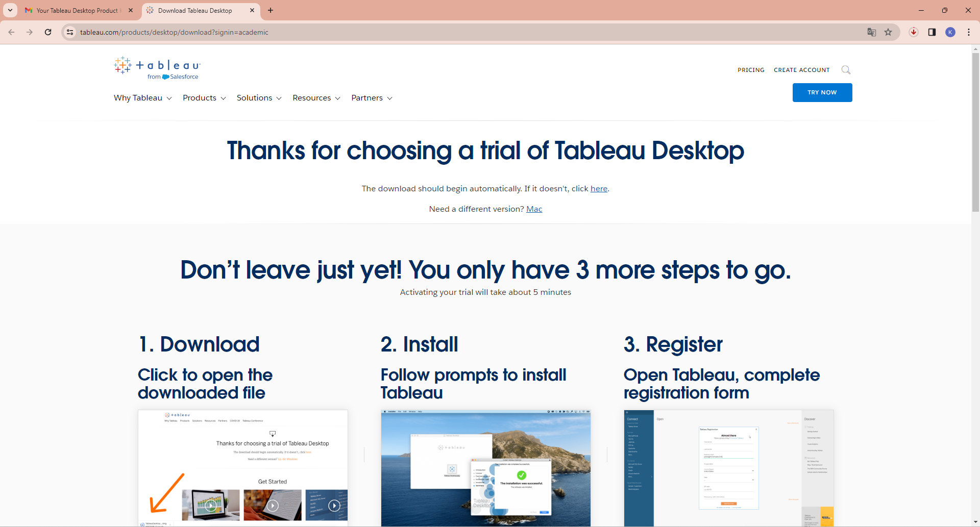Open site information icon in address bar
980x527 pixels.
[x=70, y=32]
